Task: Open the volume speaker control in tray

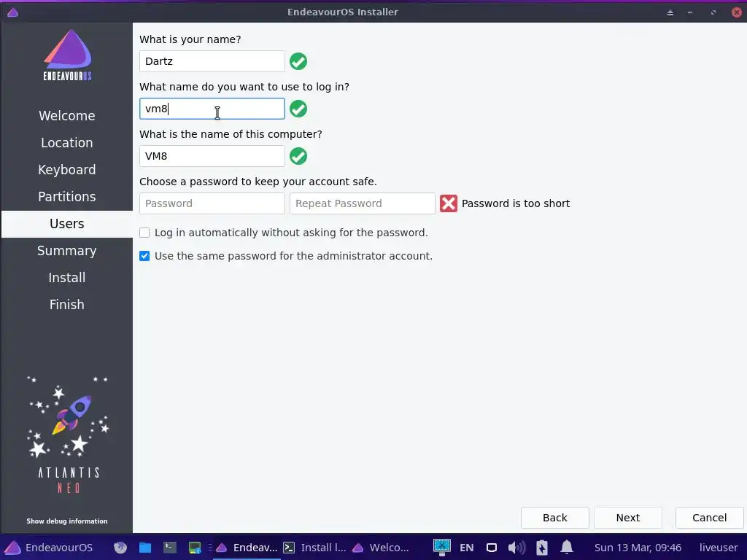Action: pyautogui.click(x=516, y=548)
